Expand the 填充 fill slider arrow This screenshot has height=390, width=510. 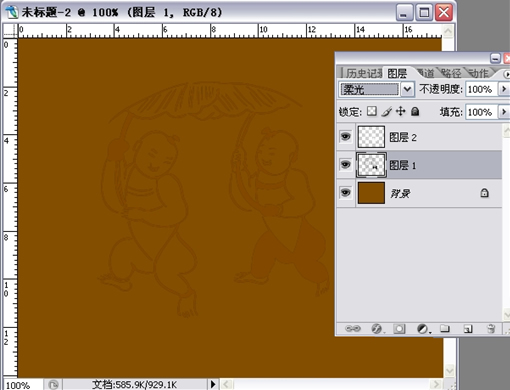504,112
